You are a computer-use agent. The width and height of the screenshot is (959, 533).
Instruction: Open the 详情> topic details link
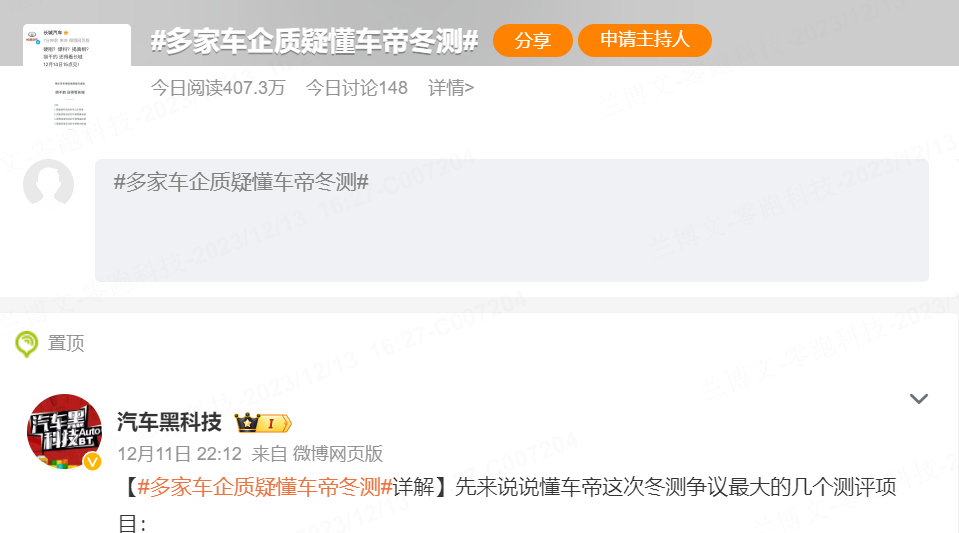coord(451,88)
